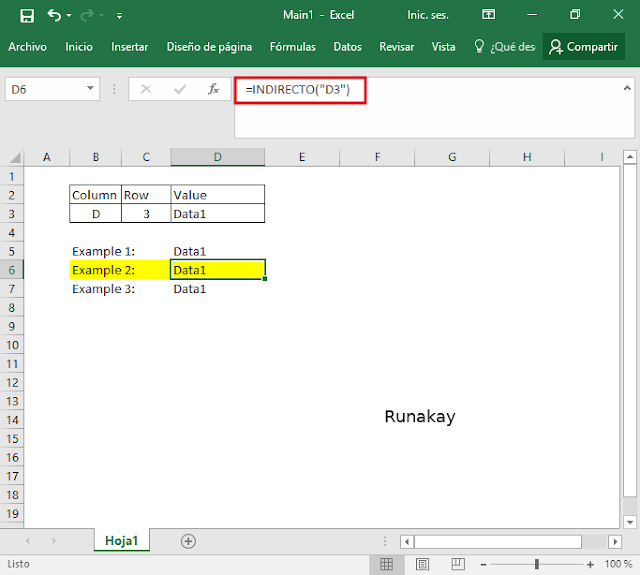Click the zoom slider handle
Screen dimensions: 640x575
click(x=537, y=564)
